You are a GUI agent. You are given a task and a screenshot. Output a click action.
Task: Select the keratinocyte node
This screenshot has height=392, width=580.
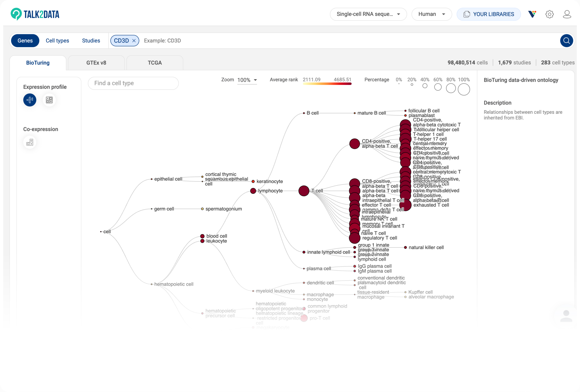click(253, 181)
